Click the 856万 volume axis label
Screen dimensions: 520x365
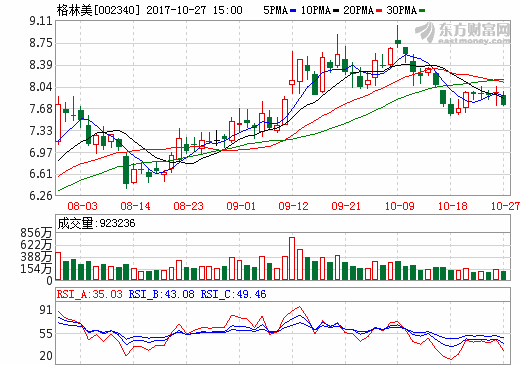click(36, 233)
